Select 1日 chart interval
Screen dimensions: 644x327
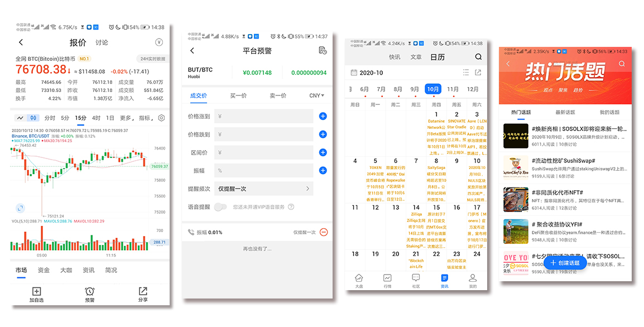pos(110,118)
